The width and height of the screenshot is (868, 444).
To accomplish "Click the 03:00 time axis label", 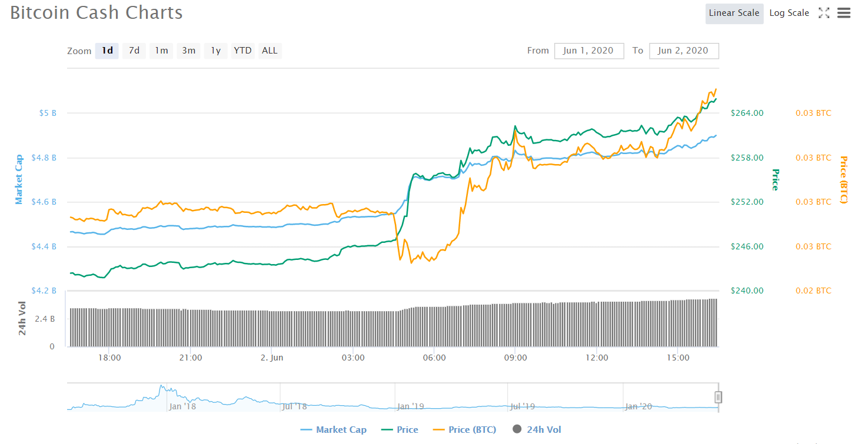I will pyautogui.click(x=352, y=358).
